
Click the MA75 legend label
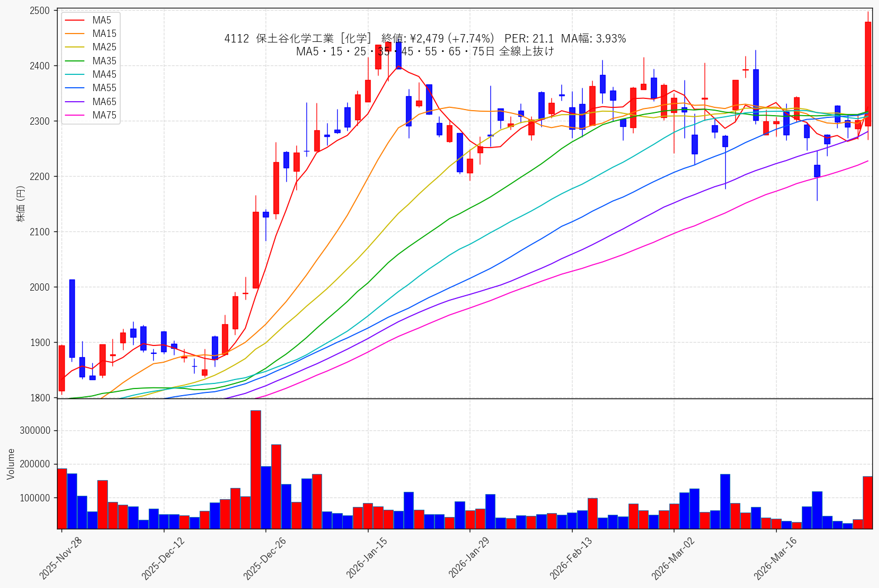coord(105,115)
